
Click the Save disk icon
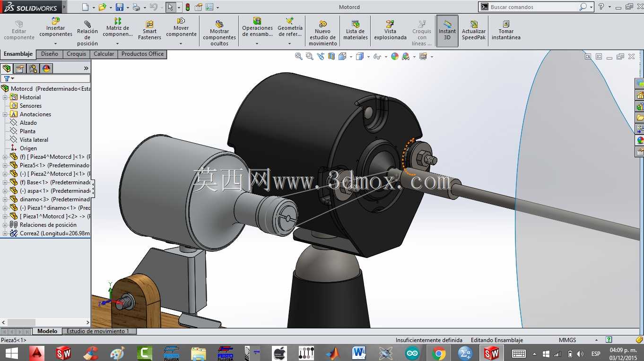120,7
